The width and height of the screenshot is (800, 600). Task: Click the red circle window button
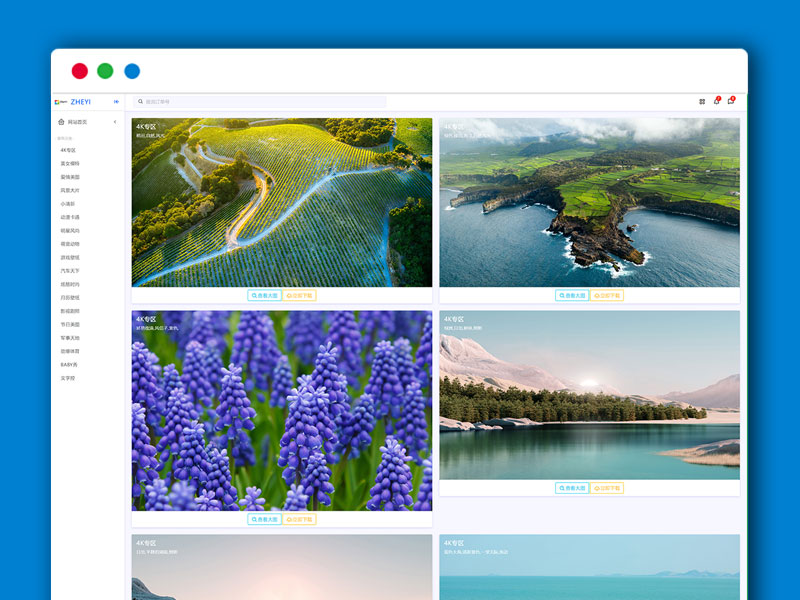tap(79, 71)
